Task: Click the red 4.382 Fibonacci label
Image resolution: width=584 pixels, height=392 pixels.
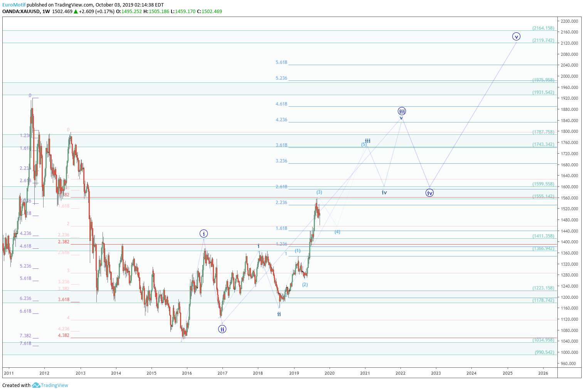Action: pos(64,335)
